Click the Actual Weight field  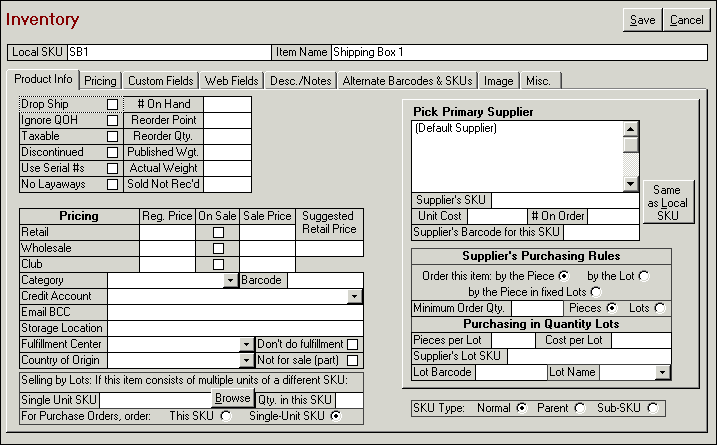coord(227,169)
